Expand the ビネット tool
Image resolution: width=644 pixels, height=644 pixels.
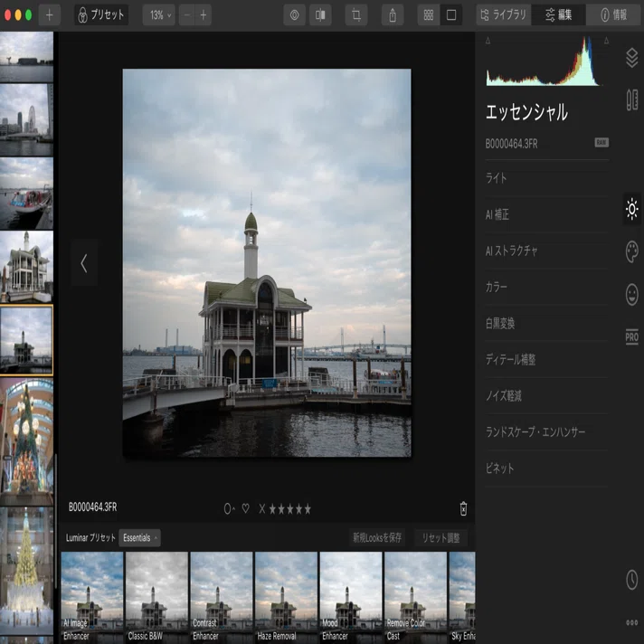pyautogui.click(x=546, y=469)
